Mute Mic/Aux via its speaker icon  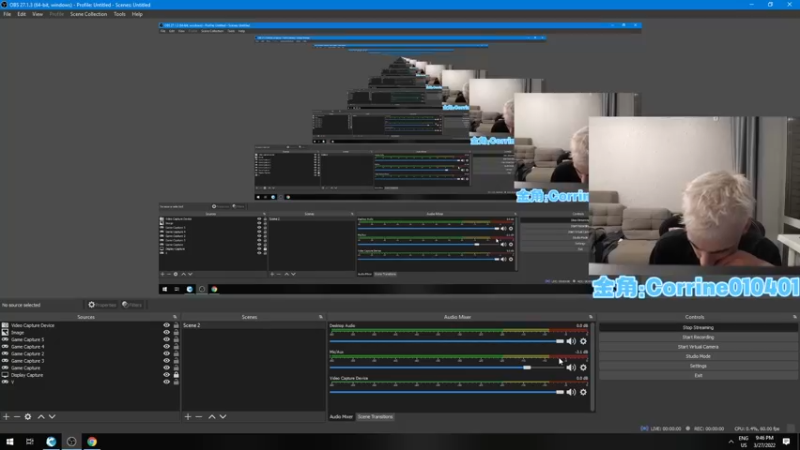click(x=571, y=367)
